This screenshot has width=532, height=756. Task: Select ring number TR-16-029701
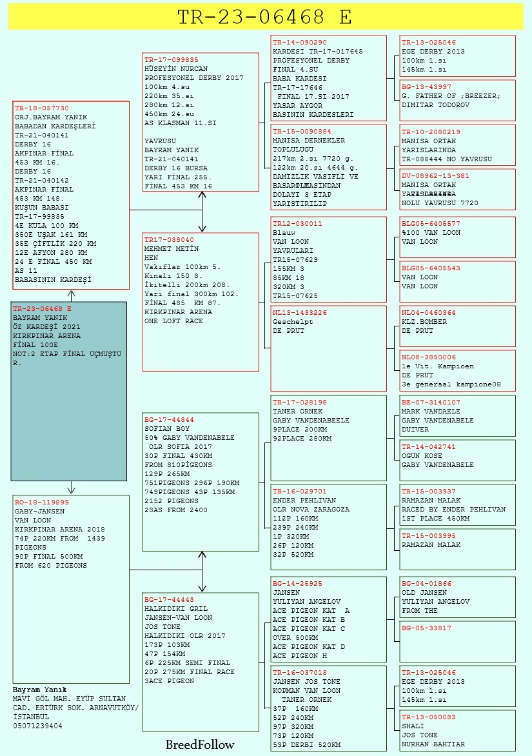(300, 492)
